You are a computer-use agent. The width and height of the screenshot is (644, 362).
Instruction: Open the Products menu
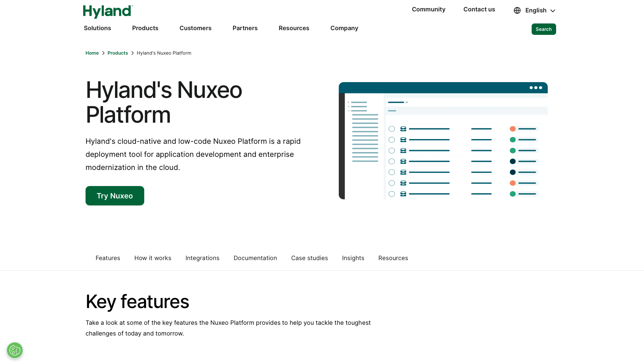click(145, 28)
